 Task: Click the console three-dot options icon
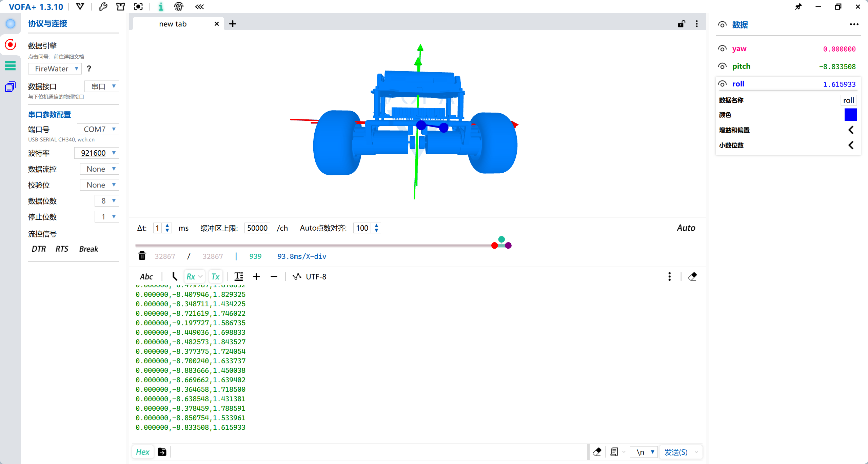click(x=669, y=276)
